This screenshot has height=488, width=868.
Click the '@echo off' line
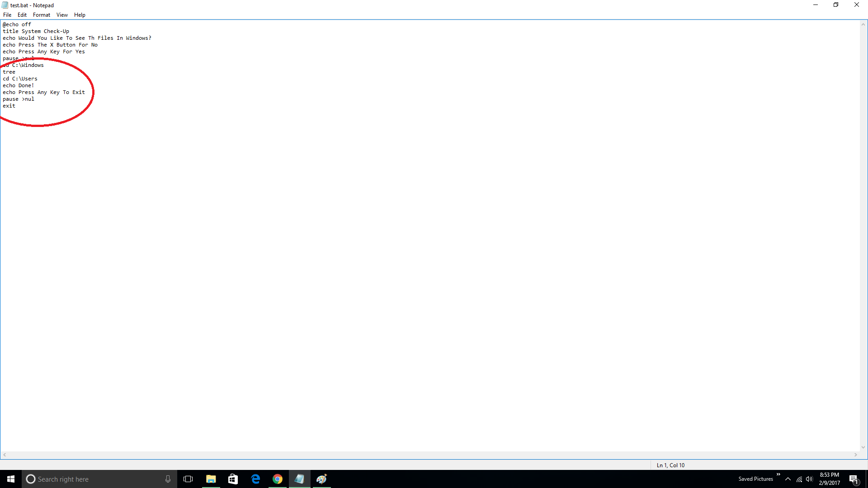point(17,24)
